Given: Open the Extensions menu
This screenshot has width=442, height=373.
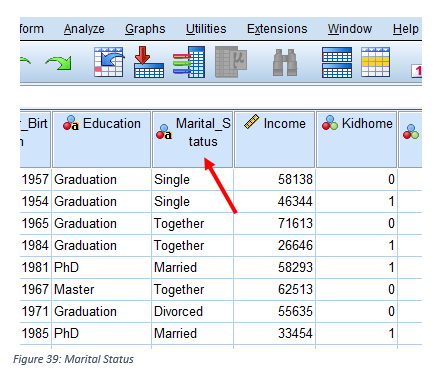Looking at the screenshot, I should pos(277,29).
